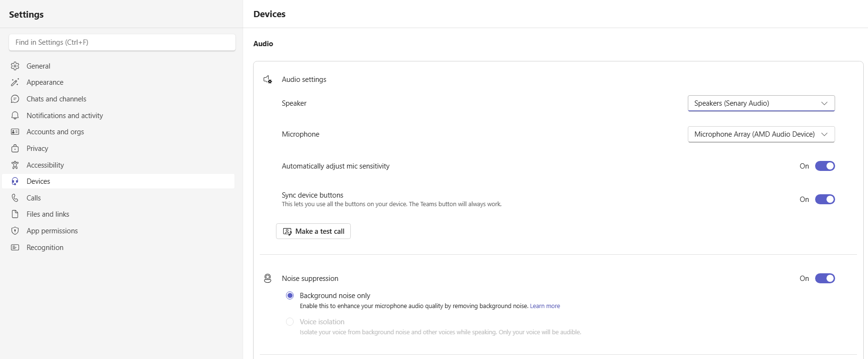The width and height of the screenshot is (868, 359).
Task: Click the Accounts and orgs card icon
Action: click(15, 132)
